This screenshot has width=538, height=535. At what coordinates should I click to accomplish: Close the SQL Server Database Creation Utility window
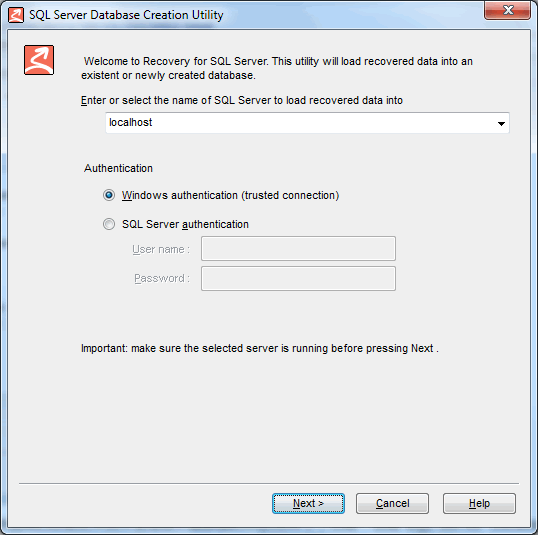click(x=507, y=10)
